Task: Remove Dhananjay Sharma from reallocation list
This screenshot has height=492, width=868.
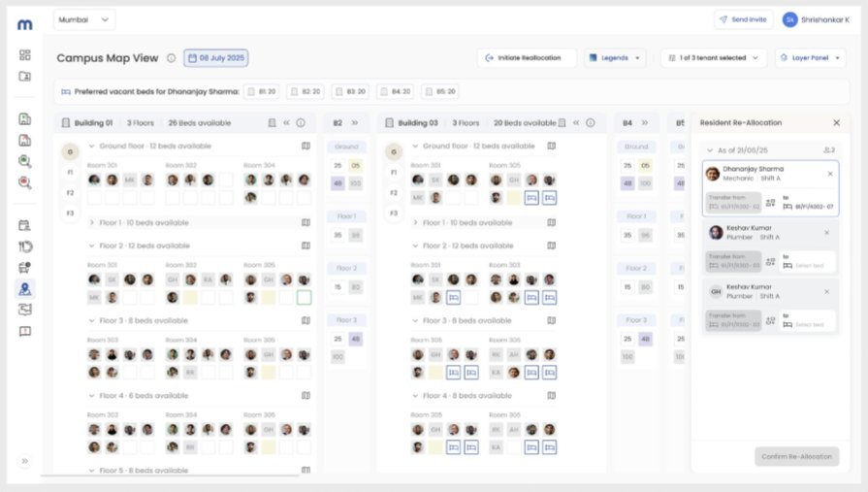Action: (x=830, y=174)
